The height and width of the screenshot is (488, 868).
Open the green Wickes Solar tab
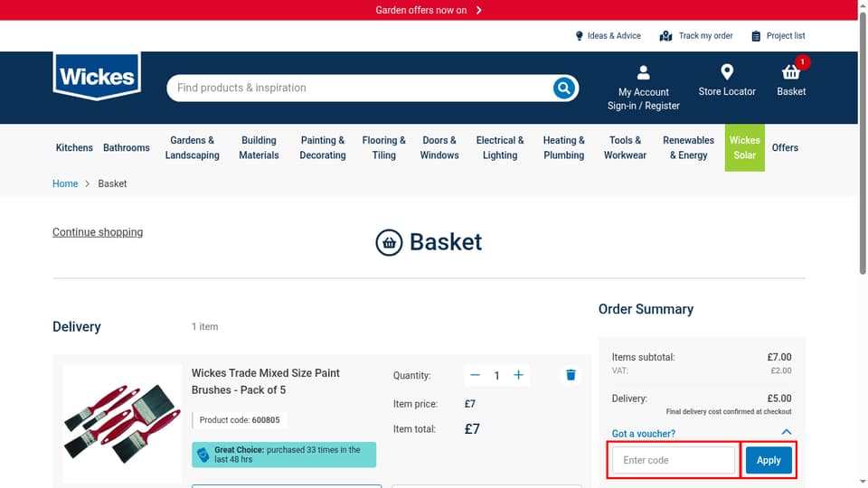pyautogui.click(x=744, y=147)
